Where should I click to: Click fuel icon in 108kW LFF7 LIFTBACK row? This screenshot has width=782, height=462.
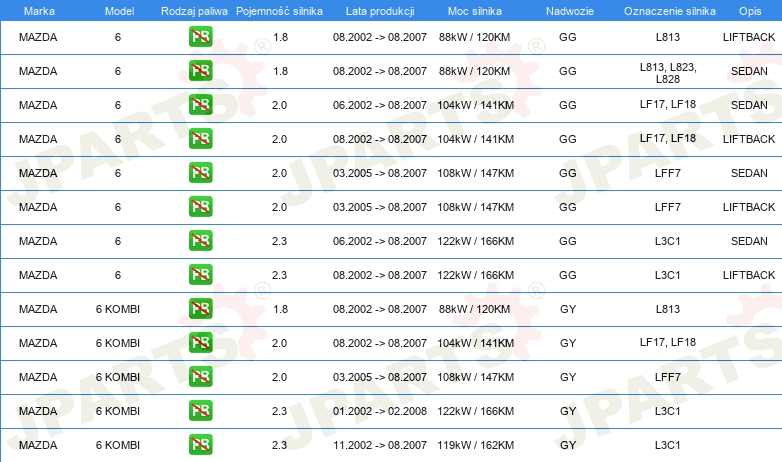point(200,206)
